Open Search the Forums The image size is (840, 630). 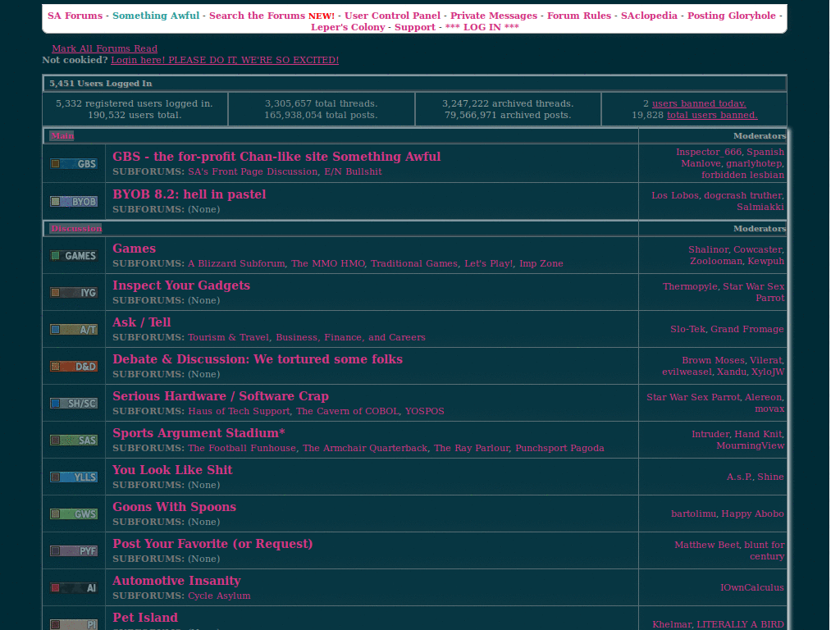click(257, 16)
